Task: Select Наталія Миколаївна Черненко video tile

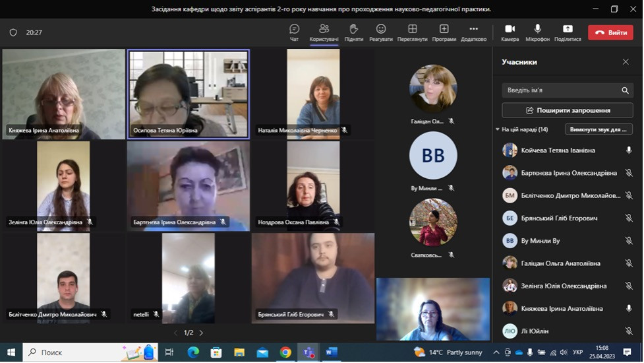Action: (313, 94)
